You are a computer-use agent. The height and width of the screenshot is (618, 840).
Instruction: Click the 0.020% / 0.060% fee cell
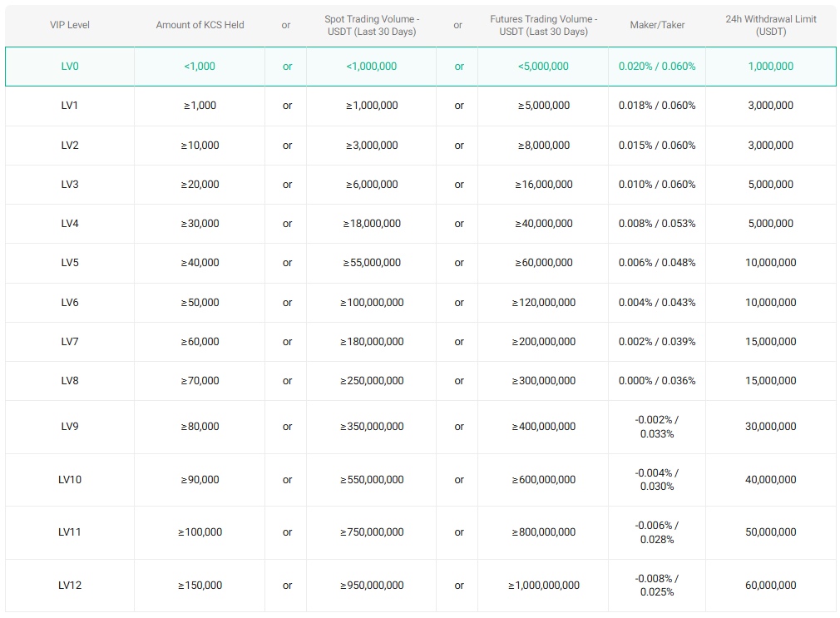656,67
